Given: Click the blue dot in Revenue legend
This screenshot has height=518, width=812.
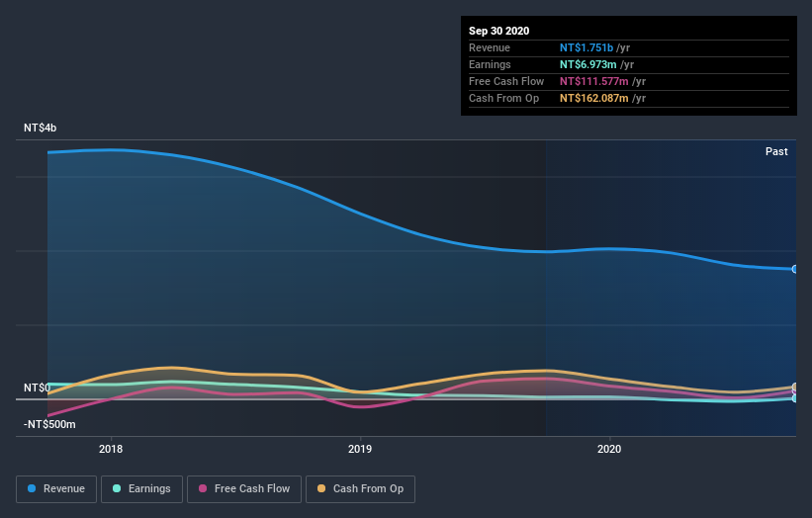Looking at the screenshot, I should coord(32,488).
